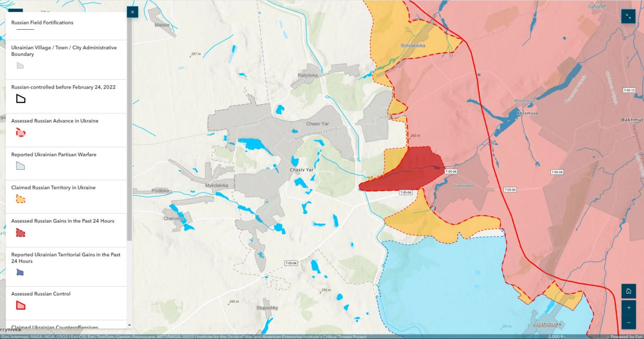Click the Ivanivske map label
Image resolution: width=644 pixels, height=339 pixels.
463,186
